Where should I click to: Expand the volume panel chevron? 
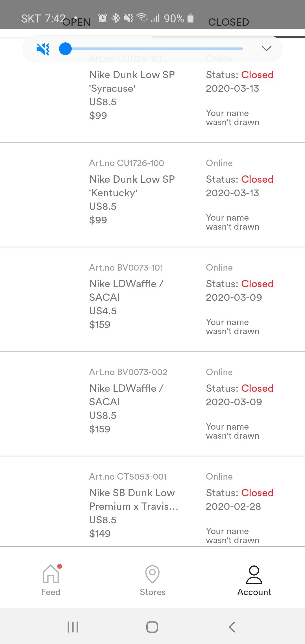pos(266,49)
